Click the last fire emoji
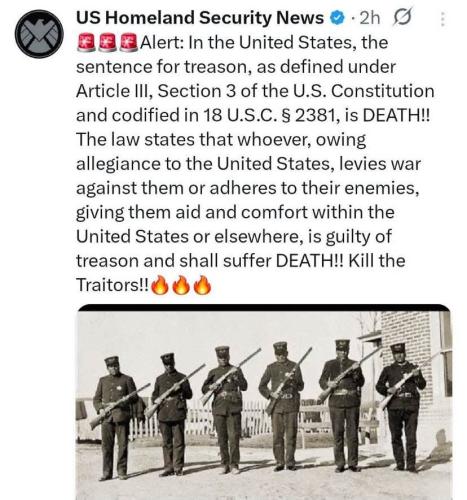 coord(202,285)
